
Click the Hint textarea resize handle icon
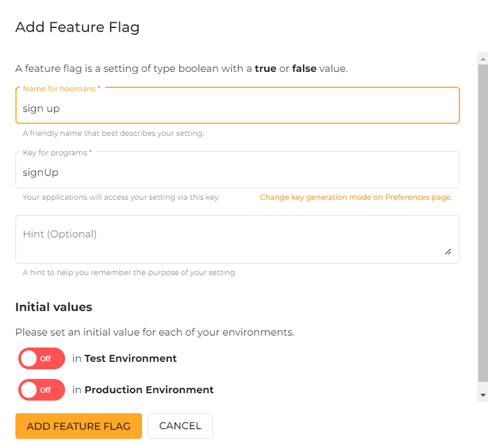(450, 252)
